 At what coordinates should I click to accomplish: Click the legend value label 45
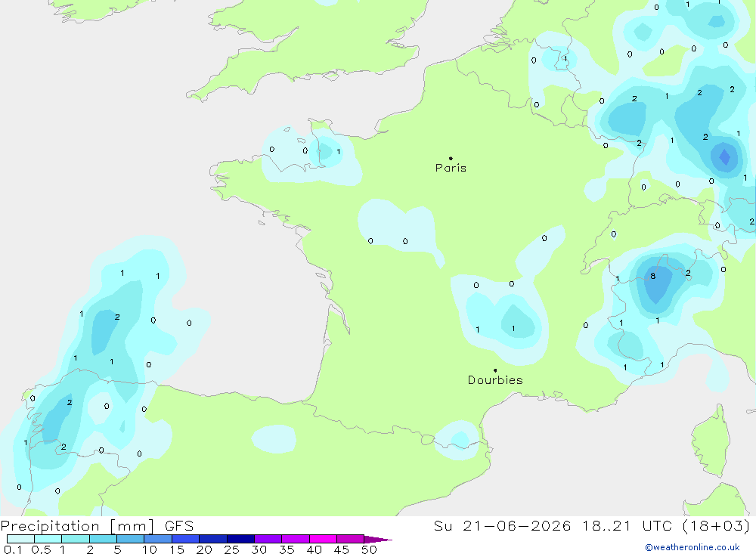coord(342,549)
